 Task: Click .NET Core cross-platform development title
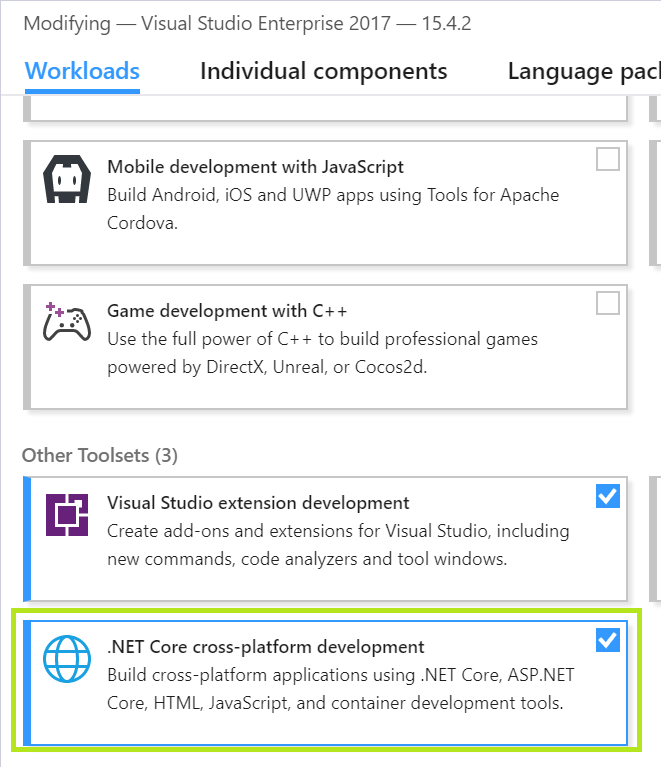coord(266,647)
